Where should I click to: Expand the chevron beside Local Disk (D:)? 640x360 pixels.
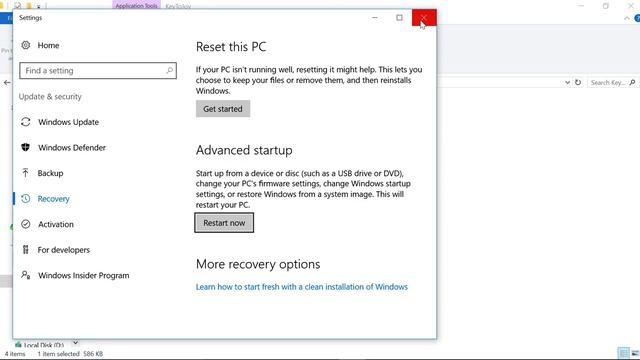(x=76, y=343)
